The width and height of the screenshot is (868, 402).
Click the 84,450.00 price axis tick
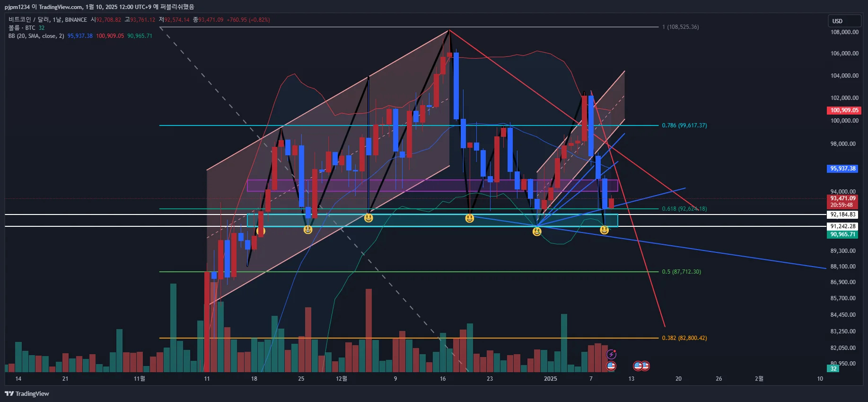click(843, 315)
